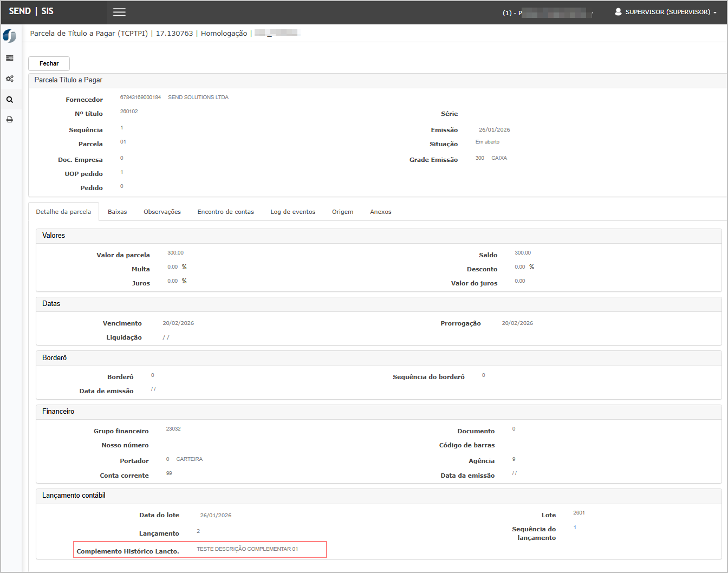Show the Origem tab

click(342, 212)
